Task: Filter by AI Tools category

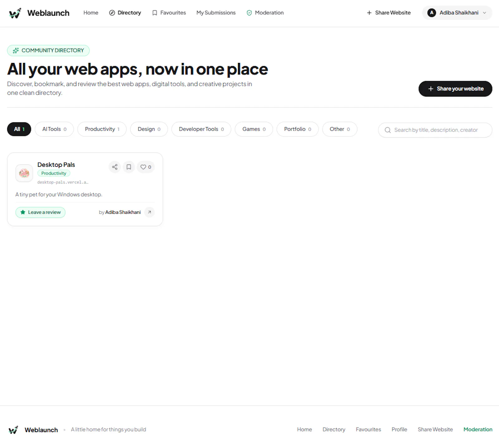Action: click(x=54, y=129)
